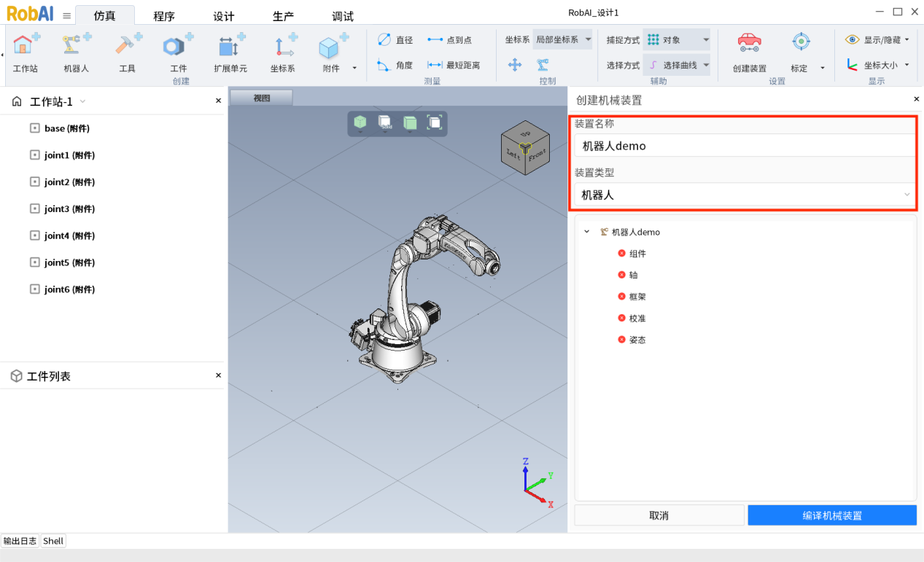Expand the 工作站-1 dropdown chevron
The height and width of the screenshot is (562, 924).
coord(82,102)
